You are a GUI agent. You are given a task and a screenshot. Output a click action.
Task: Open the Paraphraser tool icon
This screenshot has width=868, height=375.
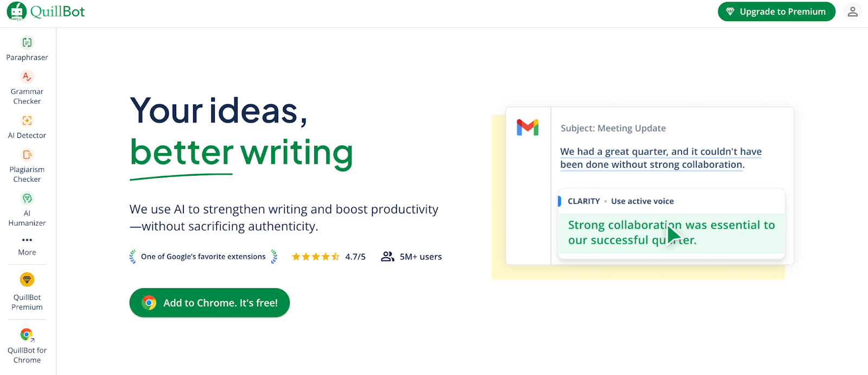(27, 42)
